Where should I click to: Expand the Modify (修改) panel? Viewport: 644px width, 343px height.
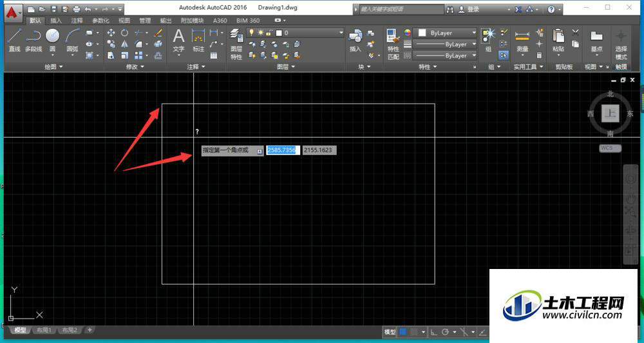[x=135, y=66]
